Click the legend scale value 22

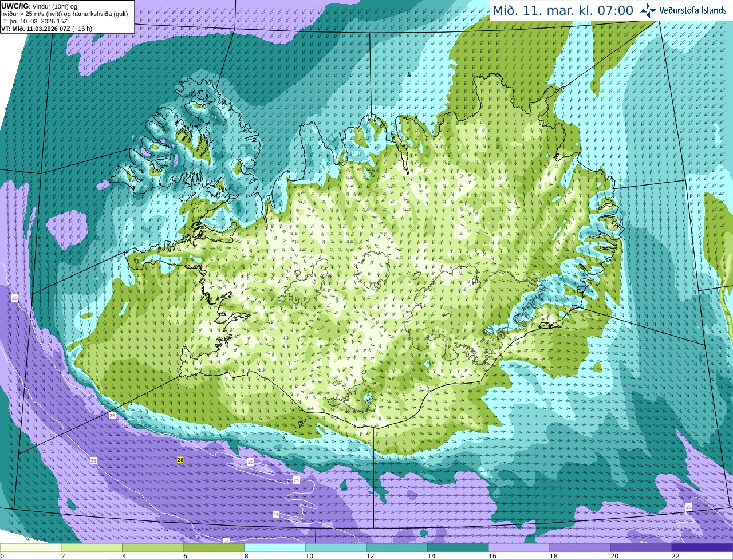[676, 556]
